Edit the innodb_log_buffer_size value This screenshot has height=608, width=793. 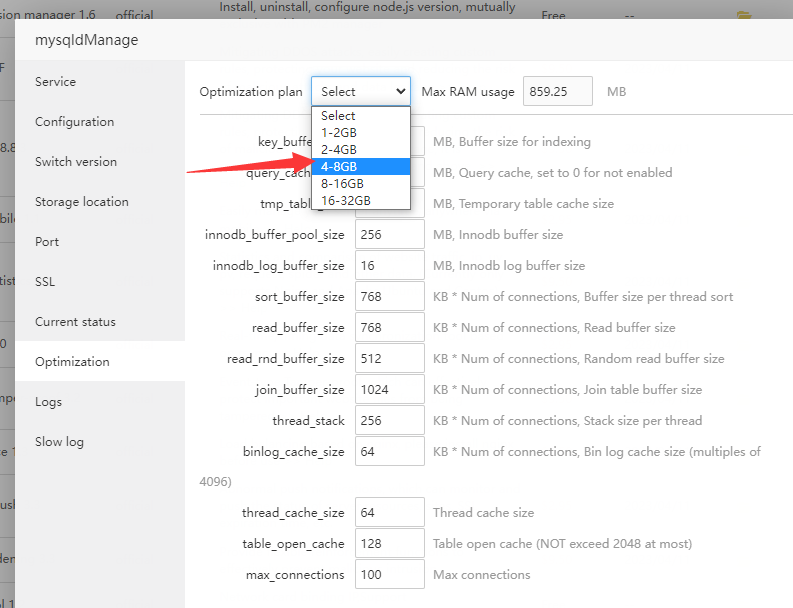(389, 265)
